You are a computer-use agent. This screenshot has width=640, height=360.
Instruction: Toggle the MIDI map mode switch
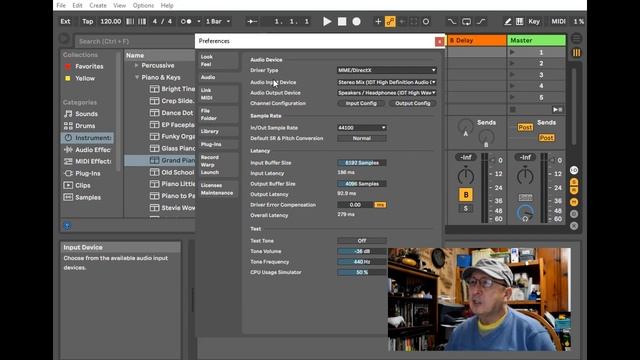point(558,21)
